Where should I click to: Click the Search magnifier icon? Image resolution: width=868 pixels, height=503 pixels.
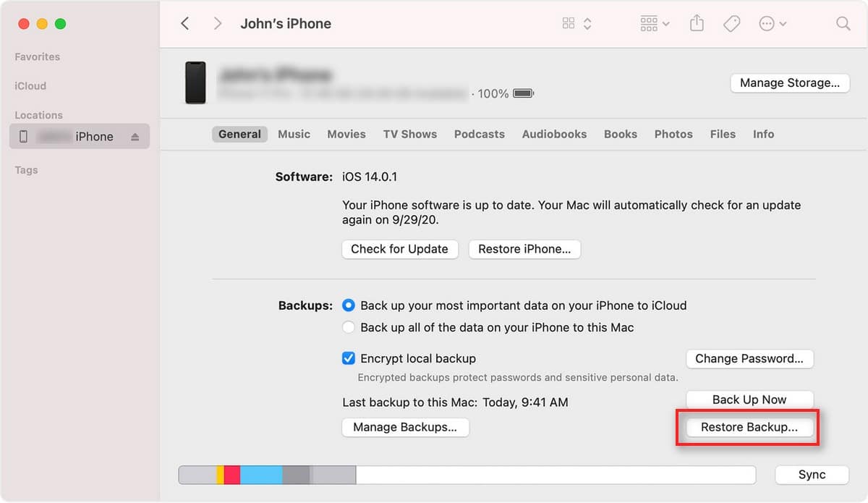click(x=843, y=23)
